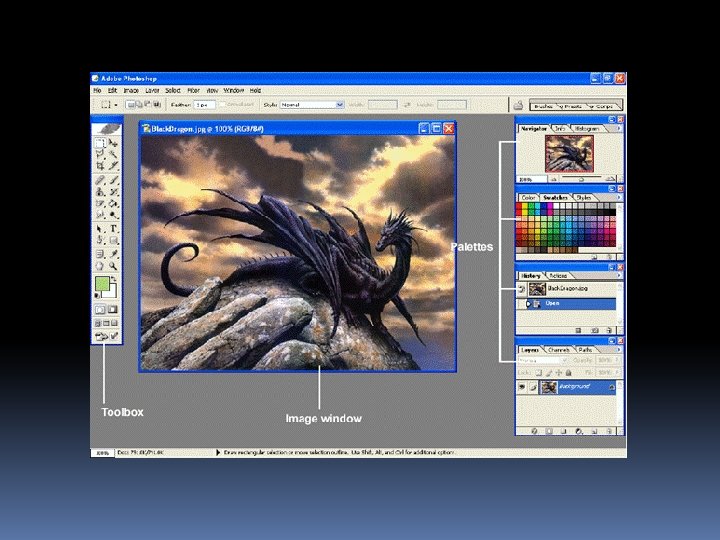The image size is (720, 540).
Task: Open the layer Opacity dropdown arrow
Action: (617, 360)
